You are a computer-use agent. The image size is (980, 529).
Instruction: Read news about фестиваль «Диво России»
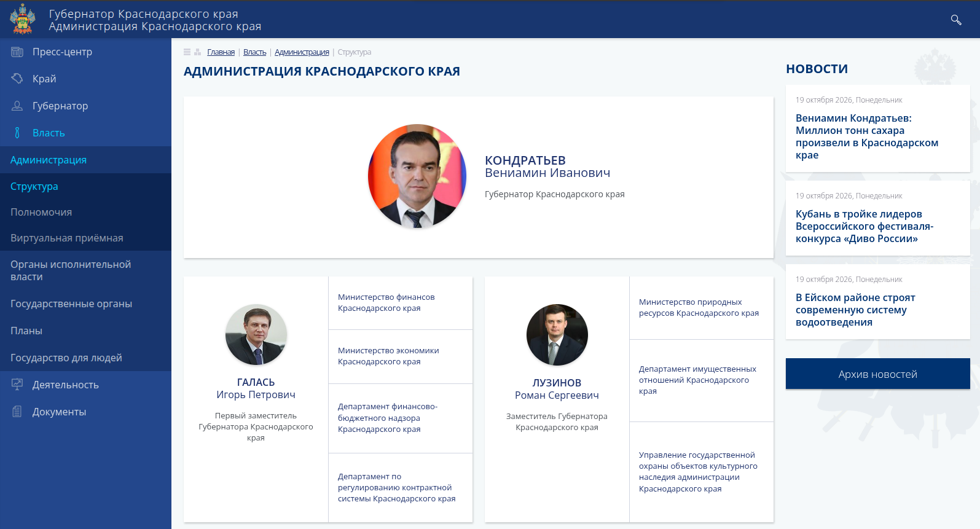[x=864, y=226]
